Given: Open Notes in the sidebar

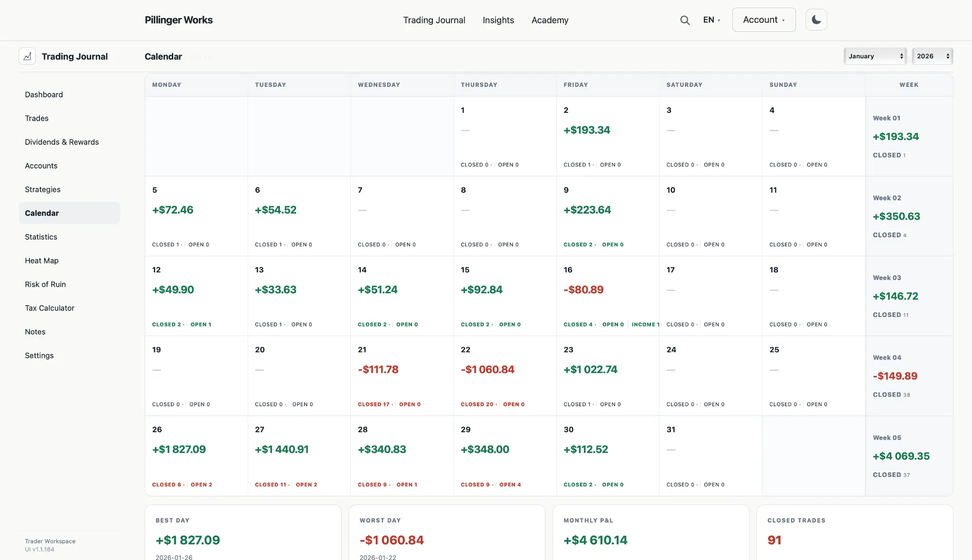Looking at the screenshot, I should 69,332.
